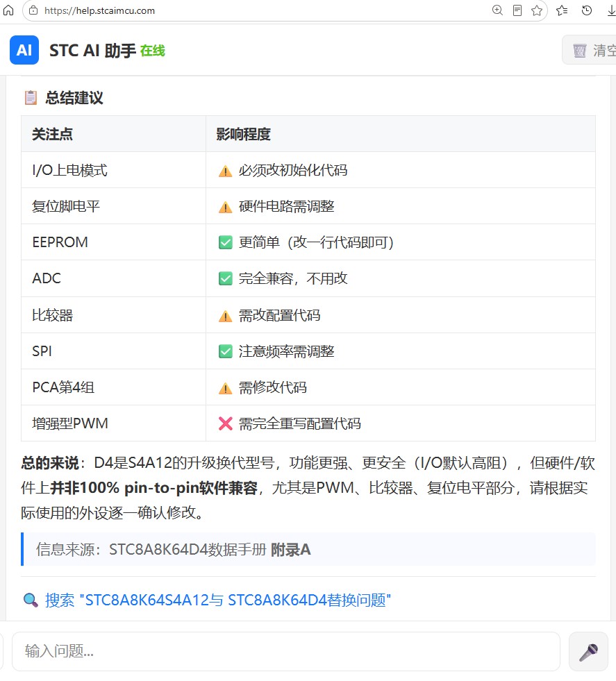The image size is (616, 681).
Task: Click the 更简单（改一行代码即可）text
Action: [x=316, y=242]
